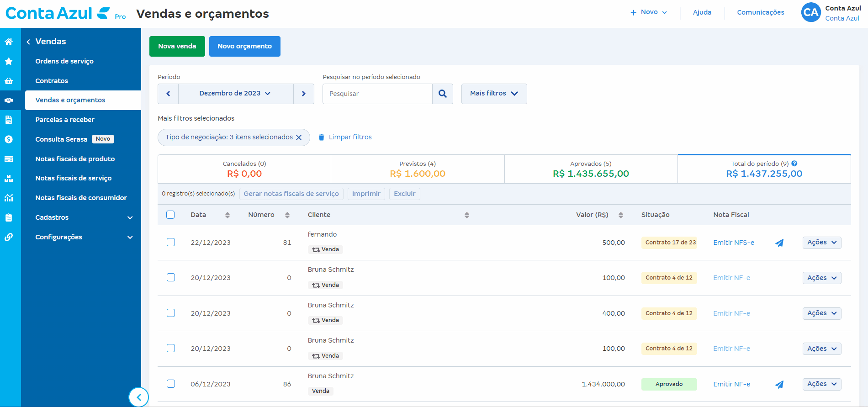Send icon on 1.434.000,00 sale row
The width and height of the screenshot is (868, 407).
tap(779, 385)
